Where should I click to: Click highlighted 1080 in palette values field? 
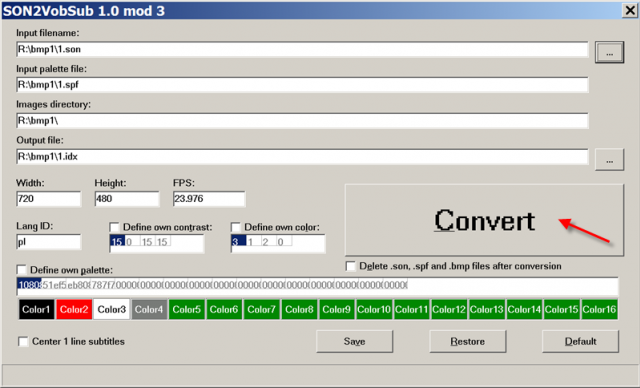pyautogui.click(x=29, y=284)
